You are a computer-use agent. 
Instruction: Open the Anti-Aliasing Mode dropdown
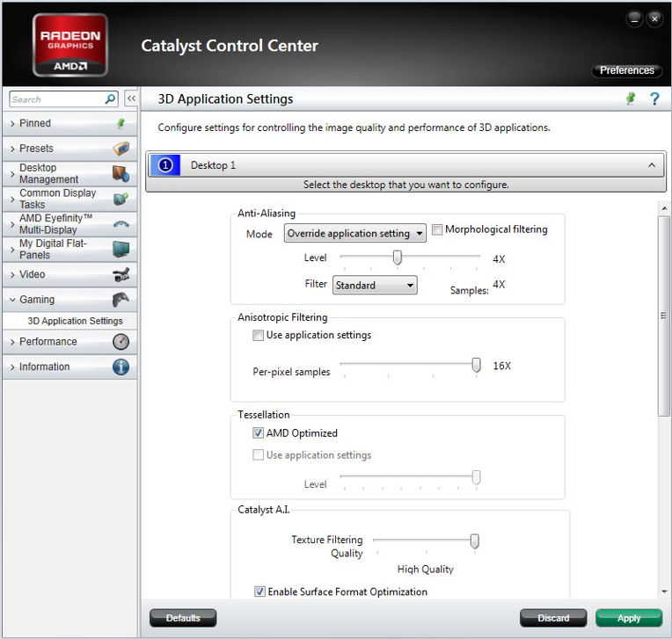tap(354, 234)
